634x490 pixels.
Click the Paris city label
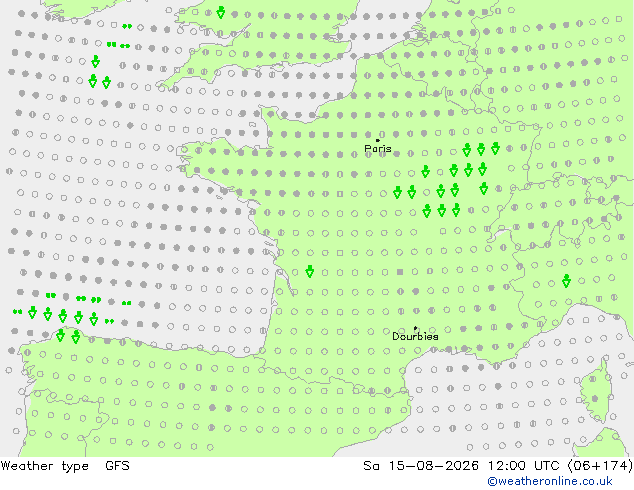[378, 149]
